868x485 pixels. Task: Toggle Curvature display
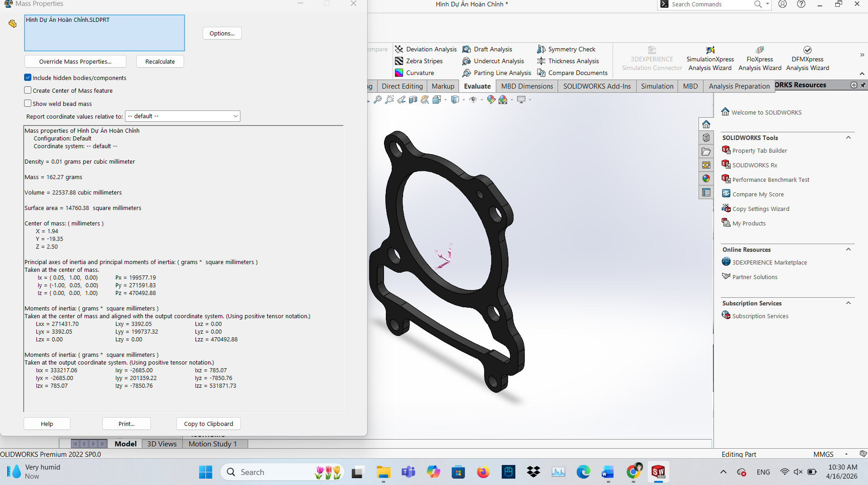414,73
